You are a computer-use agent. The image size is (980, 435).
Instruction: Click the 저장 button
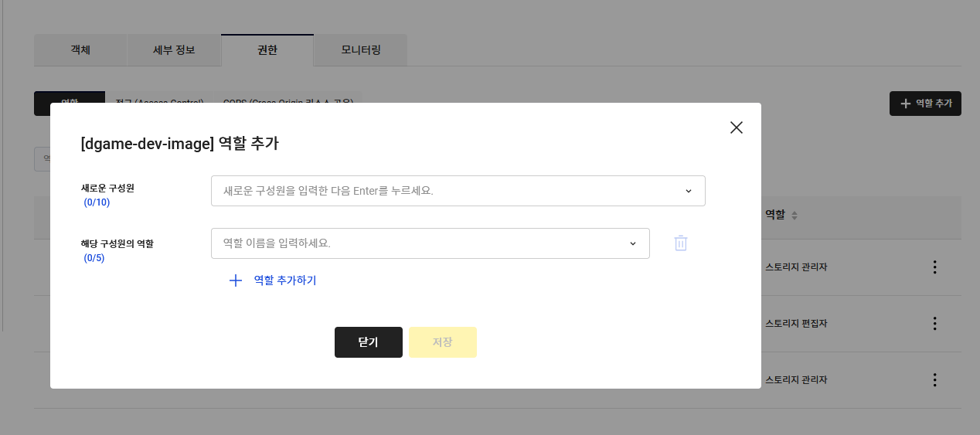442,342
